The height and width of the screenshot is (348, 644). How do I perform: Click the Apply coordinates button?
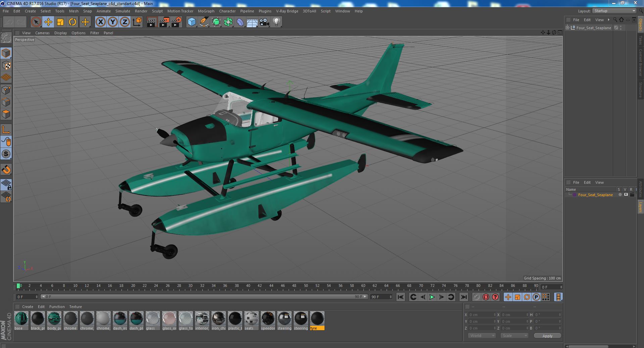click(547, 336)
